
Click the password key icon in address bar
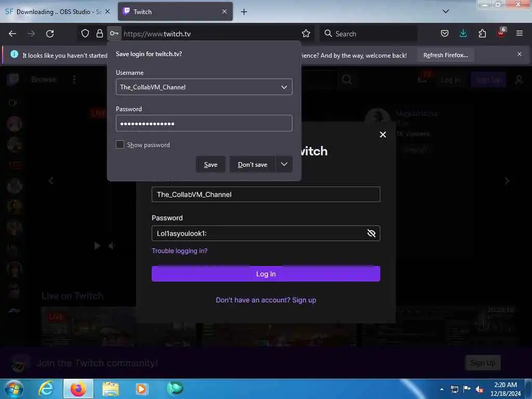click(x=114, y=34)
